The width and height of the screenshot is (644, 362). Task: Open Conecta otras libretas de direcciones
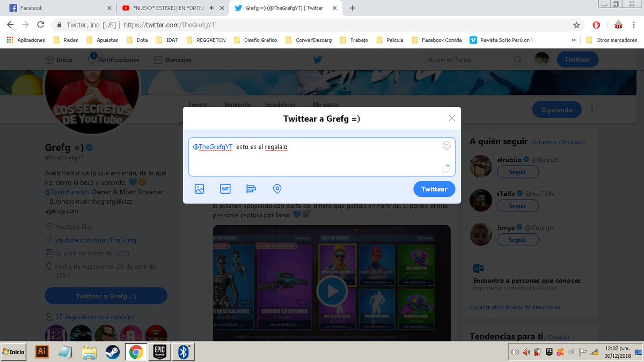tap(515, 307)
